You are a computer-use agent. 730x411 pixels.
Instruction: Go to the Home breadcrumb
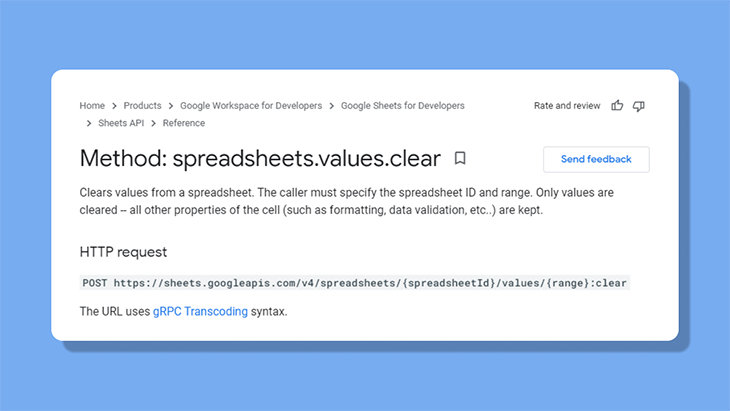pyautogui.click(x=92, y=106)
